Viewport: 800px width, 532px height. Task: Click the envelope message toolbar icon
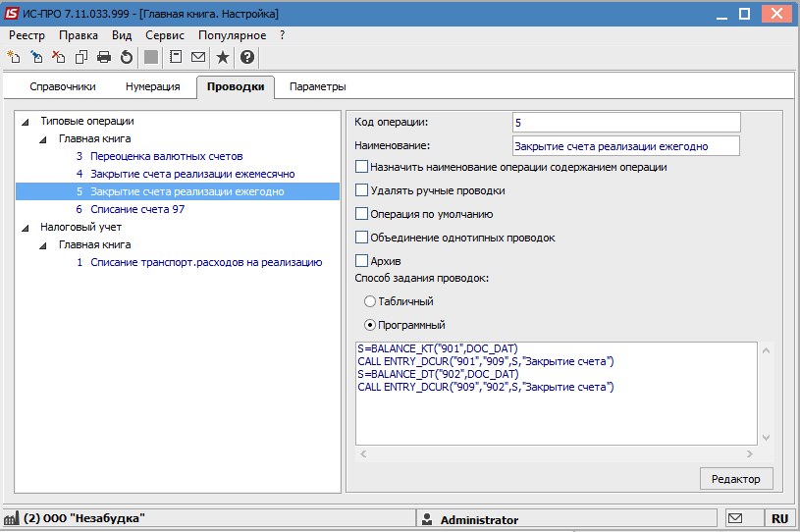pyautogui.click(x=198, y=57)
